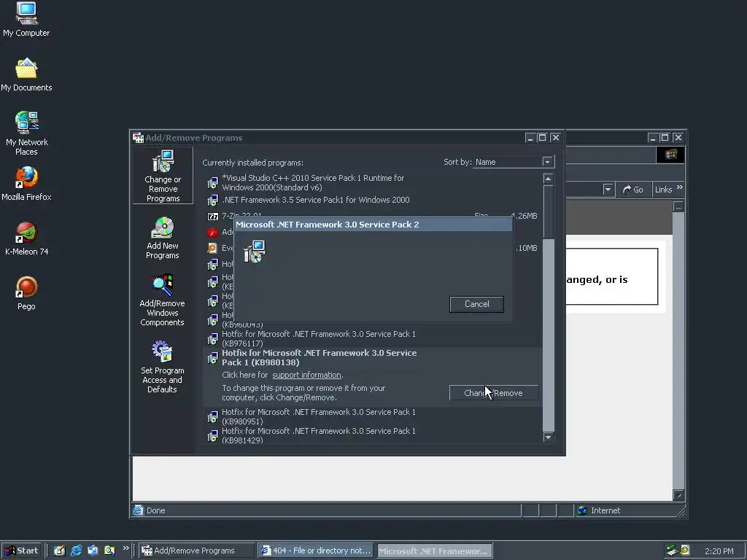Click Go button in browser window
The image size is (747, 560).
pos(633,190)
